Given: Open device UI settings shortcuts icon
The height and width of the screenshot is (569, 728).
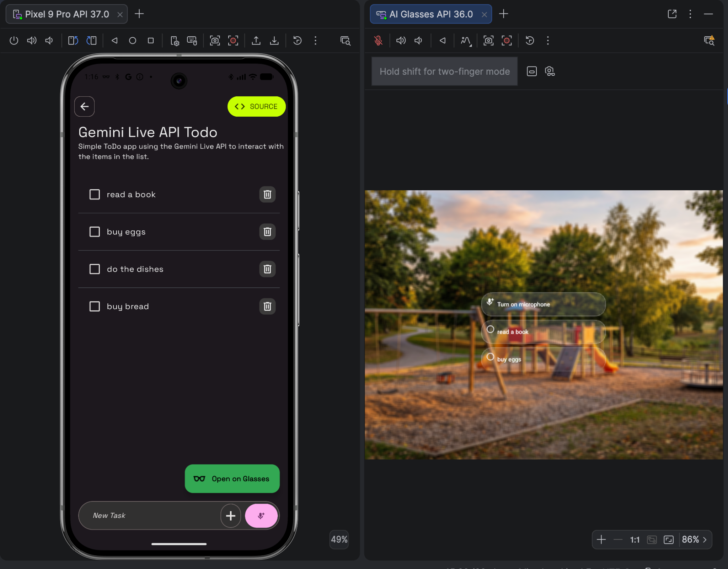Looking at the screenshot, I should 175,41.
